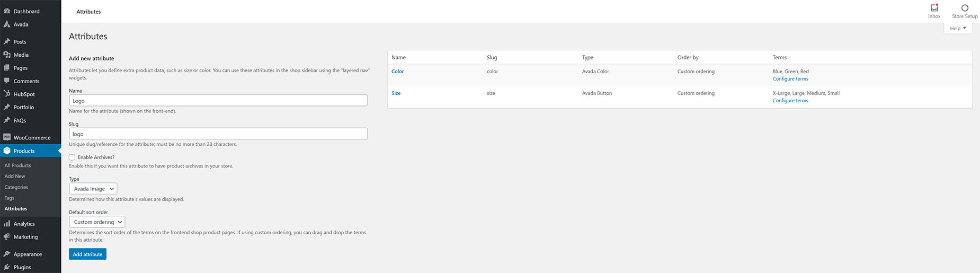The image size is (980, 273).
Task: Click Configure terms for Size
Action: tap(790, 100)
